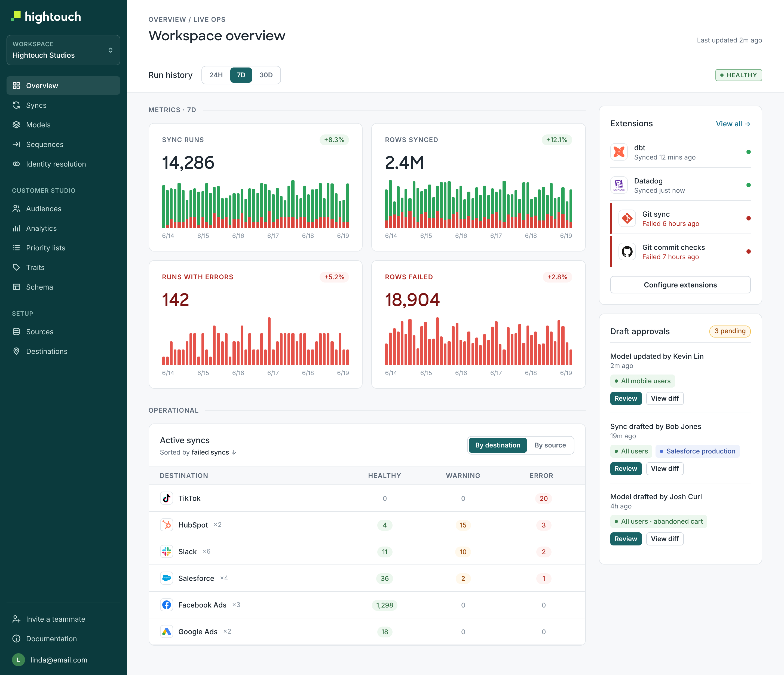
Task: Change the failed syncs sort order
Action: pos(214,452)
